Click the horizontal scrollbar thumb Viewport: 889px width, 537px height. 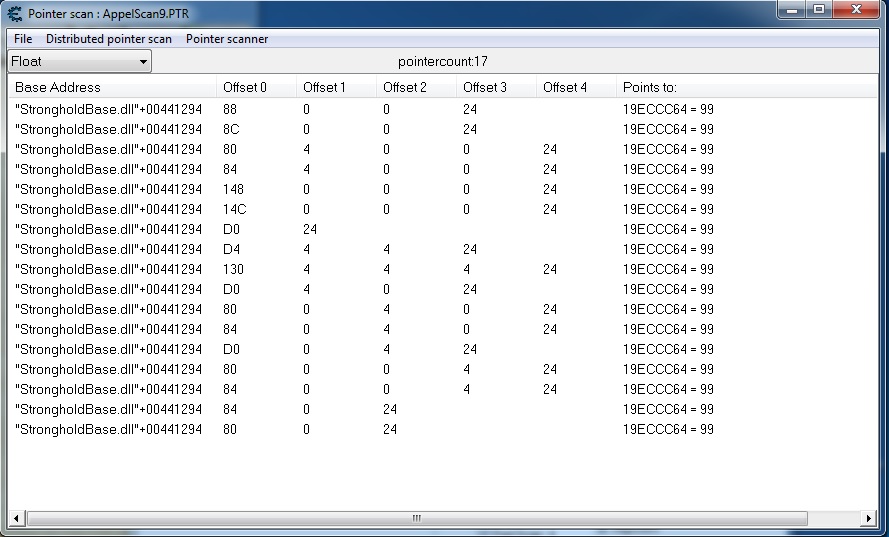pyautogui.click(x=417, y=518)
